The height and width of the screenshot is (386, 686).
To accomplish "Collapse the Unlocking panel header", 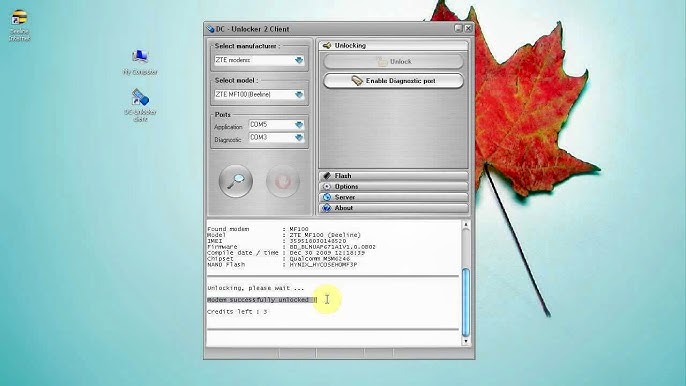I will [x=393, y=45].
